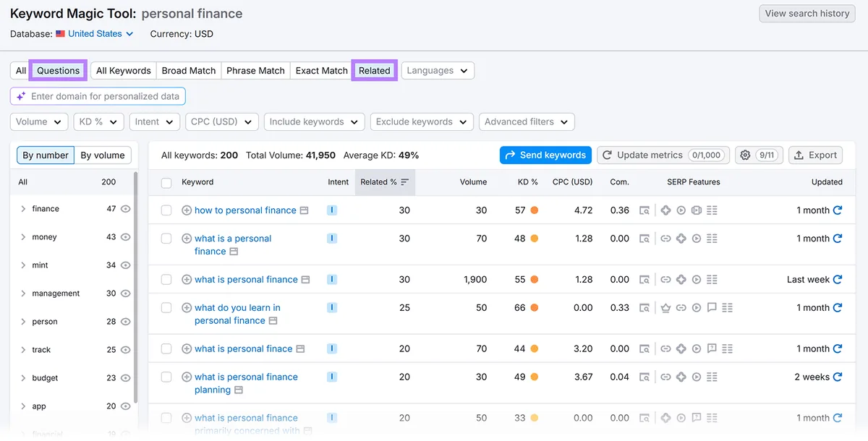Check the box for 'what is personal finace'
868x441 pixels.
point(166,348)
